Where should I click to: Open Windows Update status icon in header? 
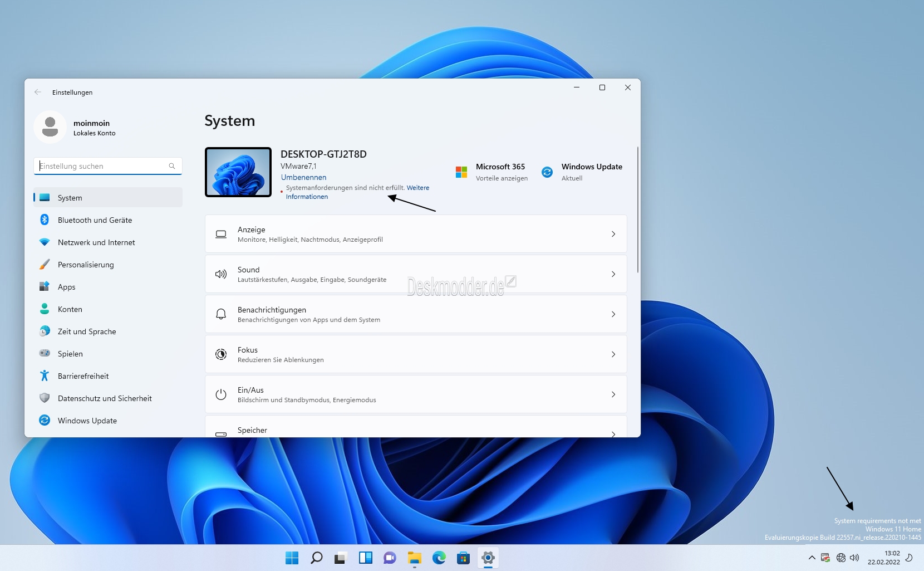(x=547, y=172)
